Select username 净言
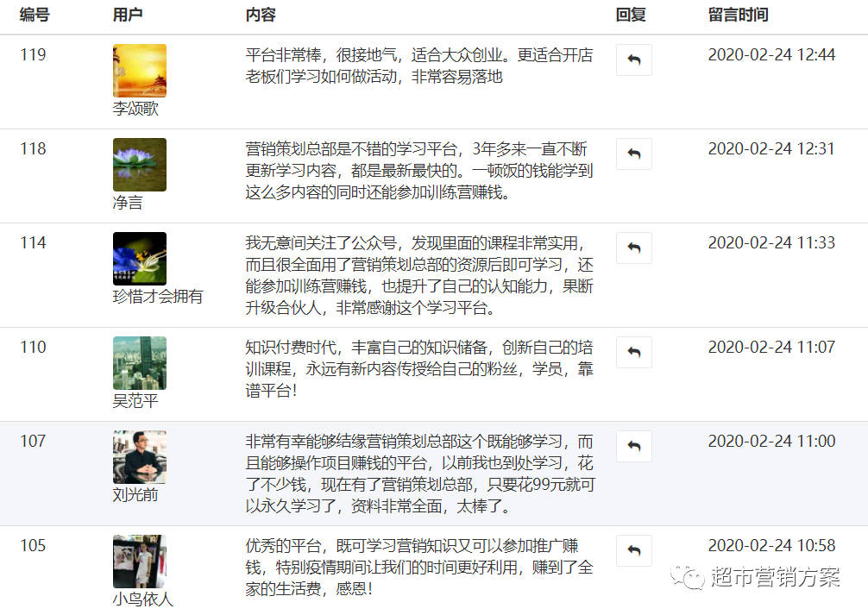The height and width of the screenshot is (615, 868). click(128, 203)
